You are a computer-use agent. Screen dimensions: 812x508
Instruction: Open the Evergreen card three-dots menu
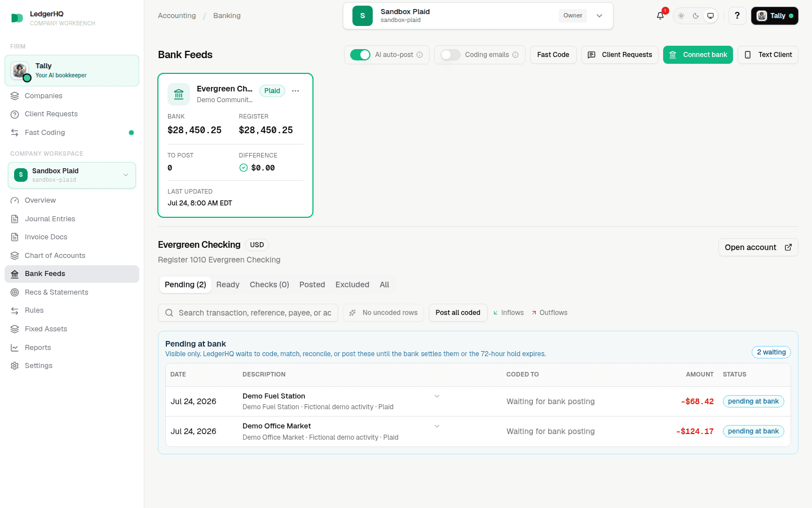pyautogui.click(x=295, y=91)
